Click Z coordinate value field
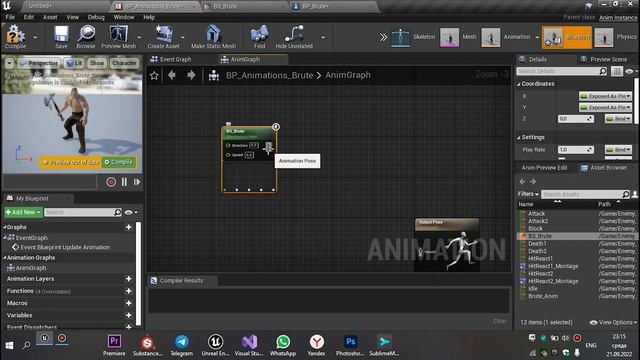Viewport: 640px width, 360px height. [576, 119]
